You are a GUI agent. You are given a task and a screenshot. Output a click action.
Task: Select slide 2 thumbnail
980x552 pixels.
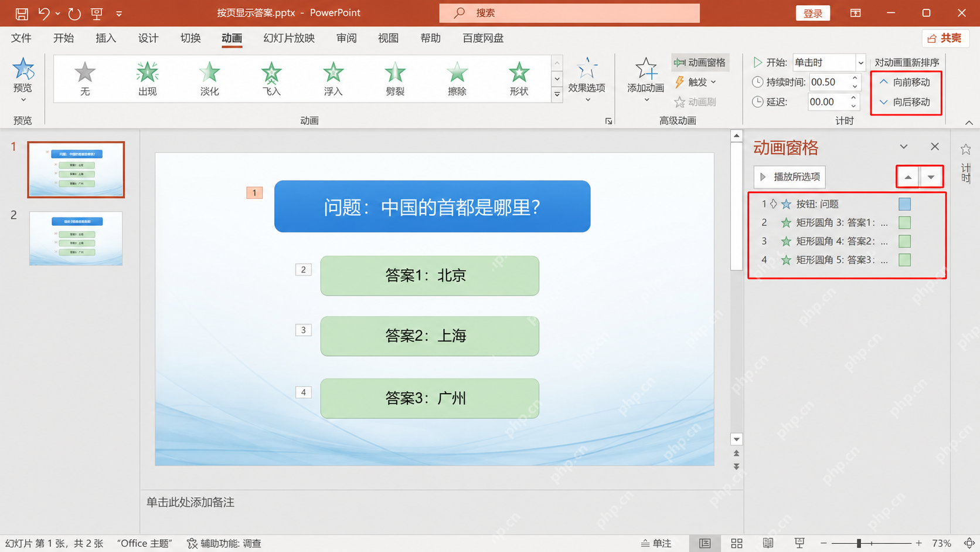(x=76, y=239)
